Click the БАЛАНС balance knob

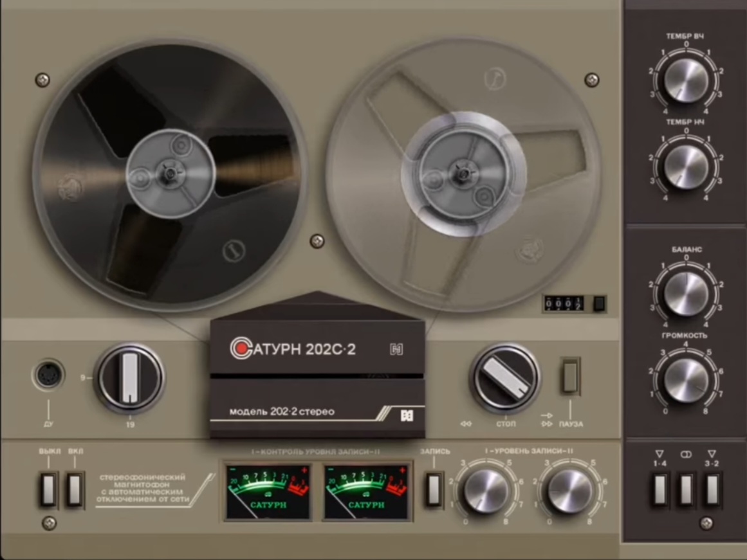(x=686, y=294)
